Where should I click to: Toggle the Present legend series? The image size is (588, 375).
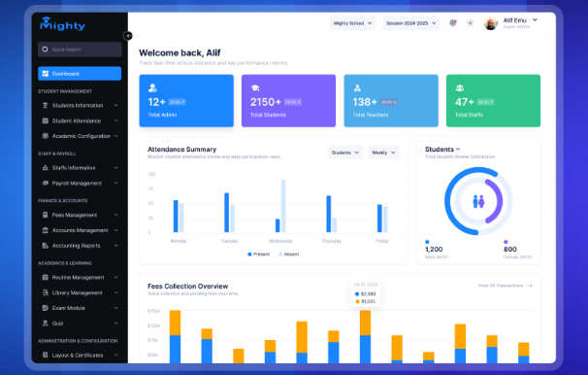(x=259, y=255)
